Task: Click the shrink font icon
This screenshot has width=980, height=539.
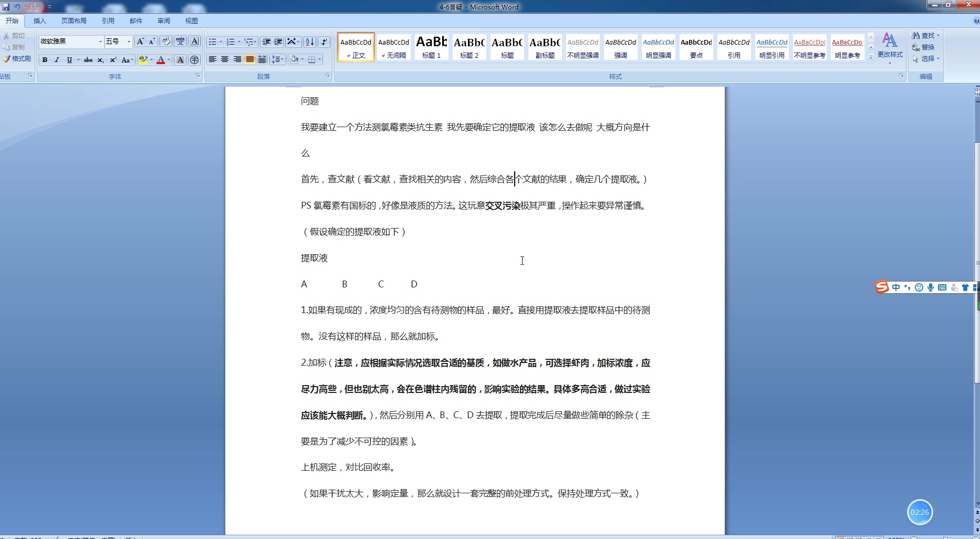Action: click(152, 42)
